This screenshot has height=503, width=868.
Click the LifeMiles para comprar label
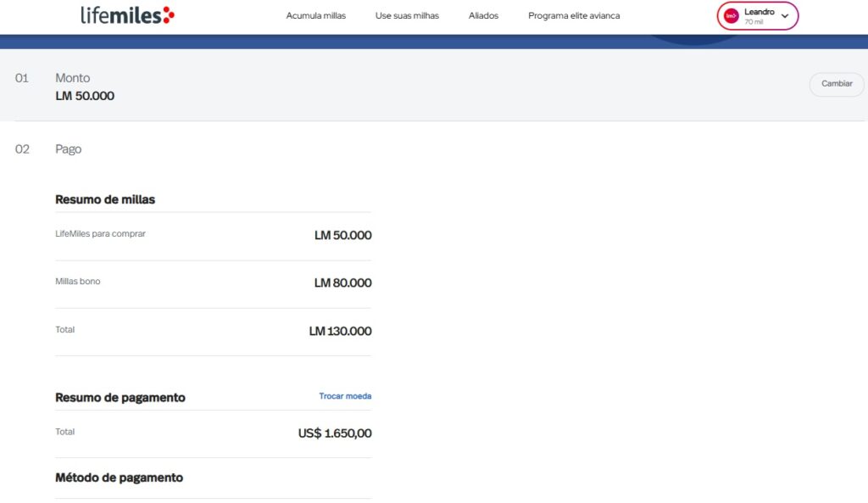point(100,233)
